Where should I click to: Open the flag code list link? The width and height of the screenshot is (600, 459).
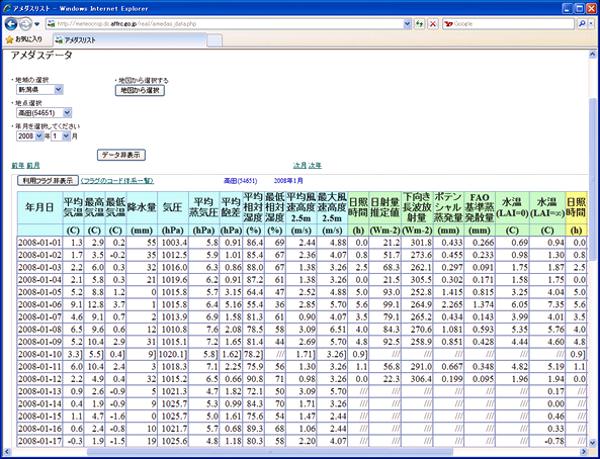pos(117,181)
